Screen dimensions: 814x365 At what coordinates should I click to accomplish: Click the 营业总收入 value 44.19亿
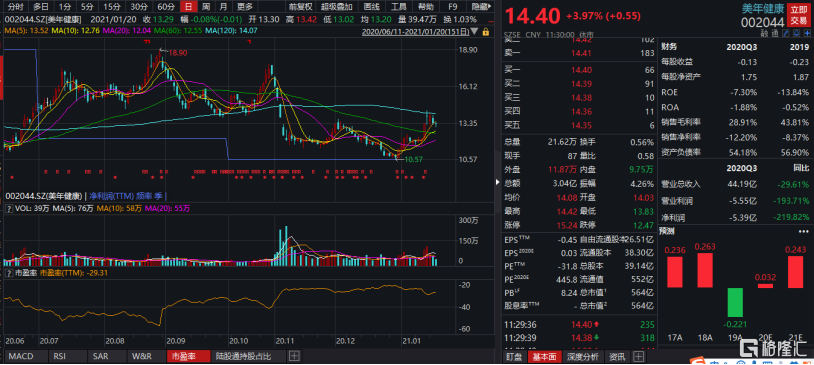[x=743, y=184]
